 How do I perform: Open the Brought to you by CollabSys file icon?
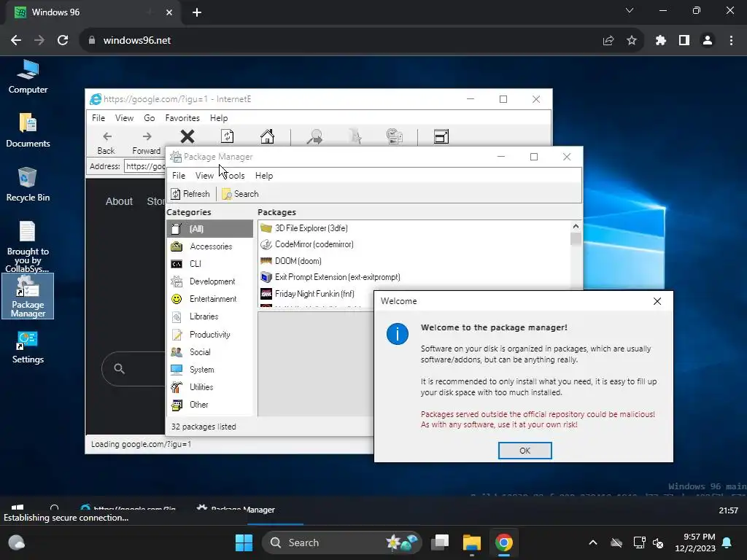coord(28,246)
